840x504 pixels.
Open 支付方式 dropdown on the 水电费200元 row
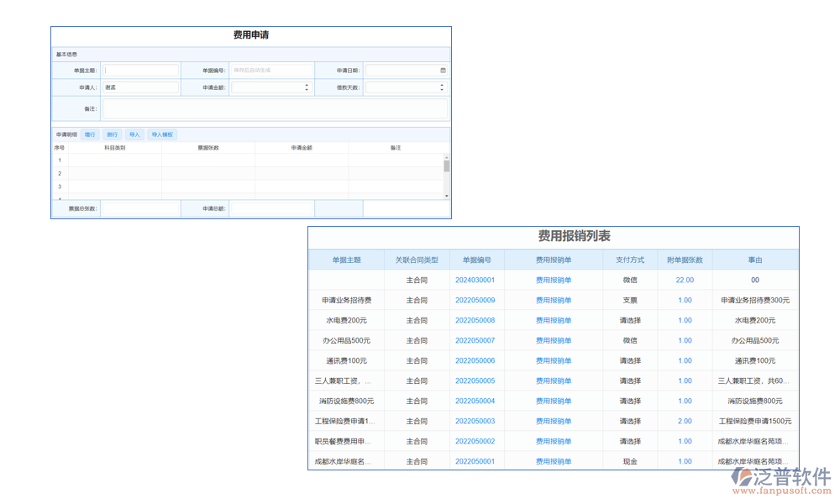(x=630, y=320)
